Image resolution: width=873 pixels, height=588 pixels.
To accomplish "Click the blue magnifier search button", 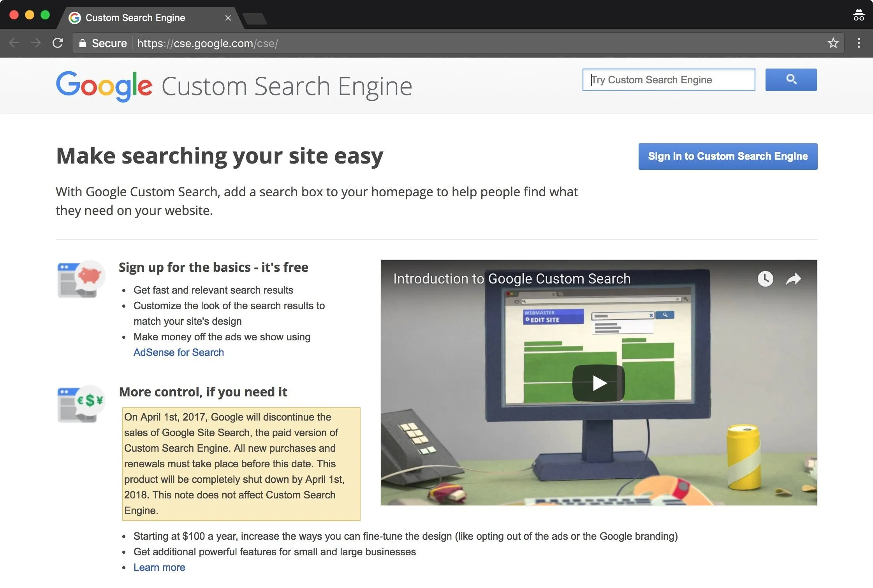I will [790, 80].
